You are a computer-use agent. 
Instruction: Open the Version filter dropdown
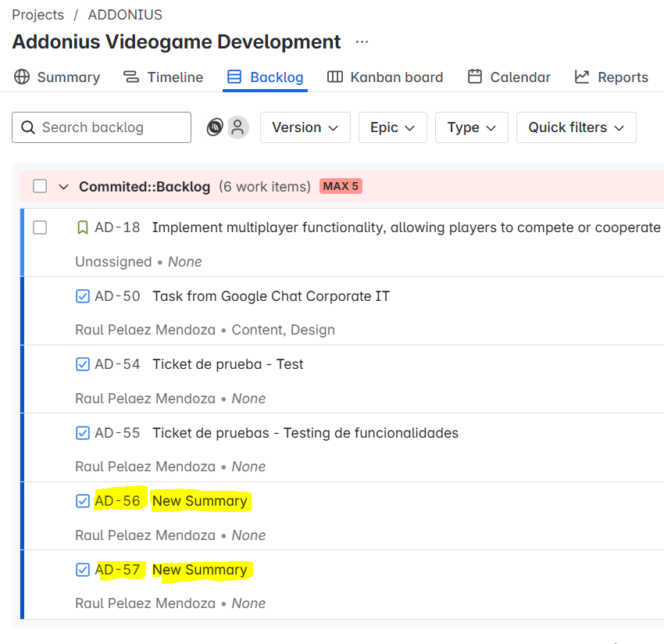click(305, 127)
